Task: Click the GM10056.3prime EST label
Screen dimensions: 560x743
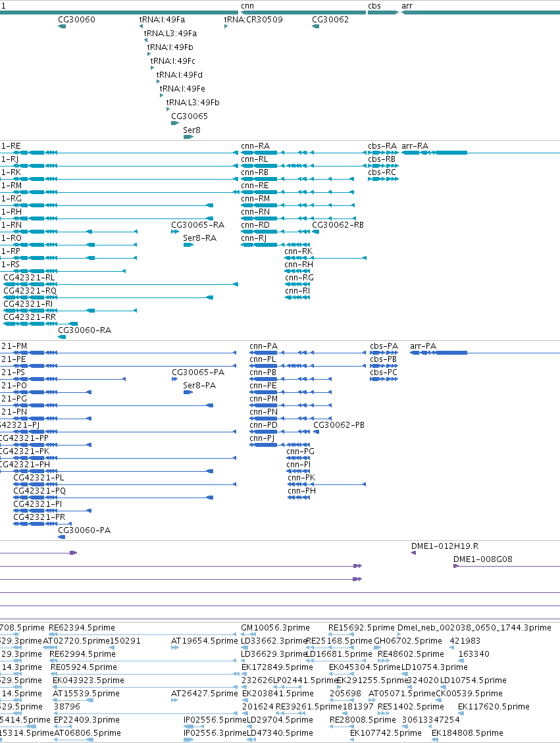Action: pos(275,628)
